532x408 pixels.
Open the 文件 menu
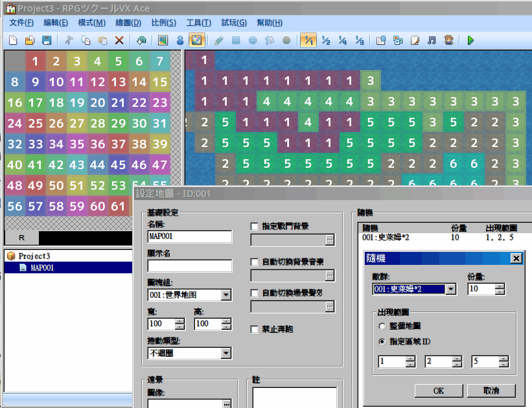(21, 23)
